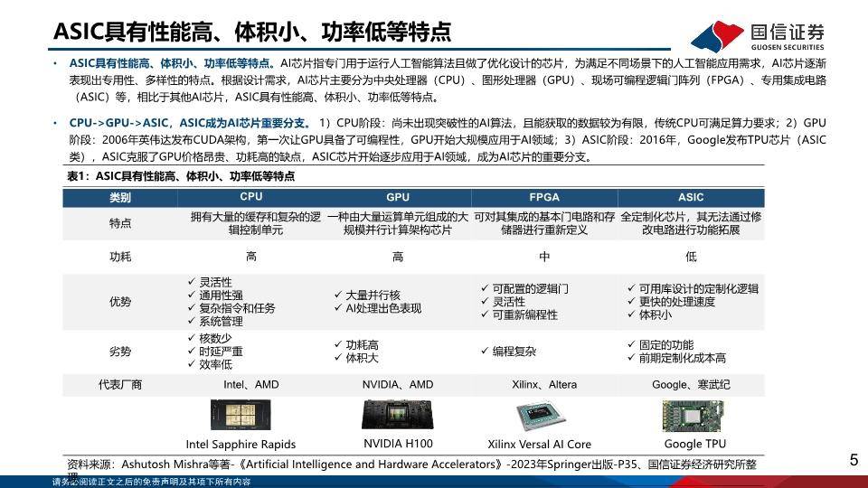868x488 pixels.
Task: Click the checkmark beside 体积小 under ASIC
Action: point(632,314)
